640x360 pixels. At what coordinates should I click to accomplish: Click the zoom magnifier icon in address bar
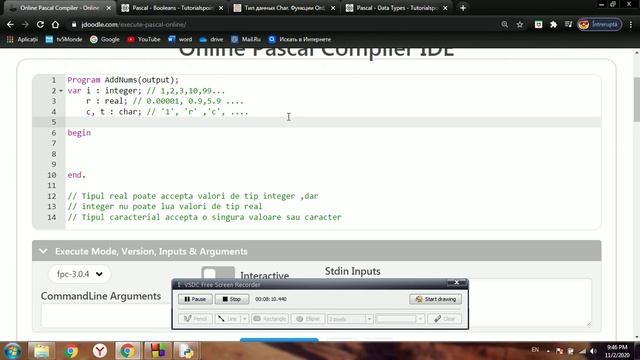505,24
